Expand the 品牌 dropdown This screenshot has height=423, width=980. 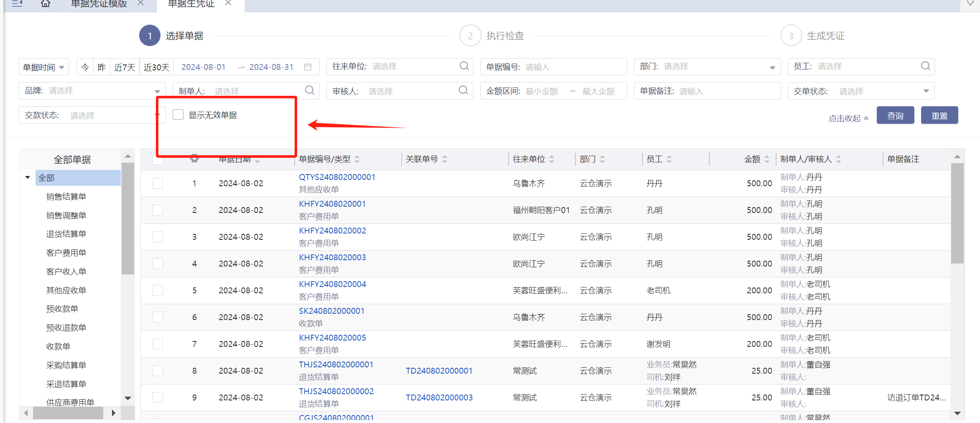point(157,91)
